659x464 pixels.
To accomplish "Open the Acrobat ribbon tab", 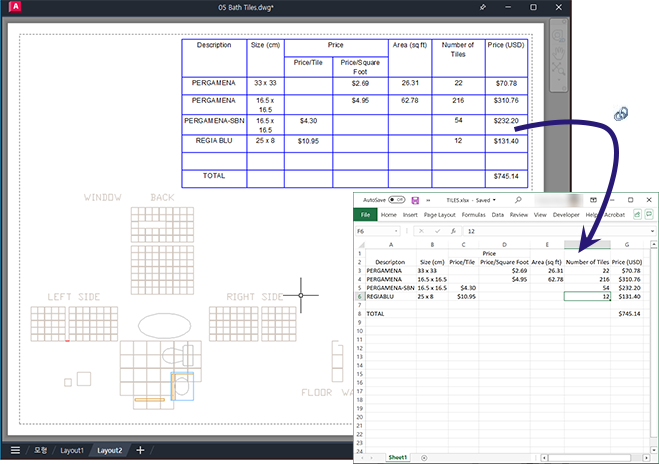I will pos(614,215).
